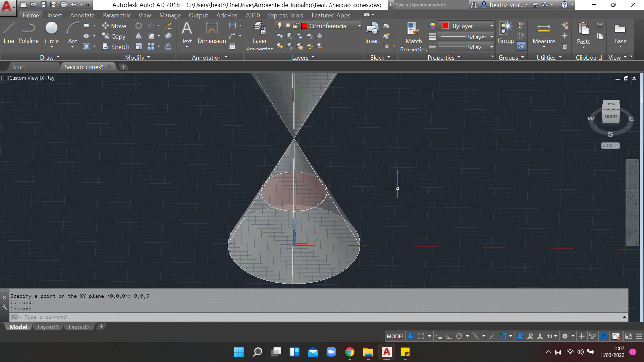Click the MODEL space button in status bar
The image size is (644, 362).
tap(395, 336)
